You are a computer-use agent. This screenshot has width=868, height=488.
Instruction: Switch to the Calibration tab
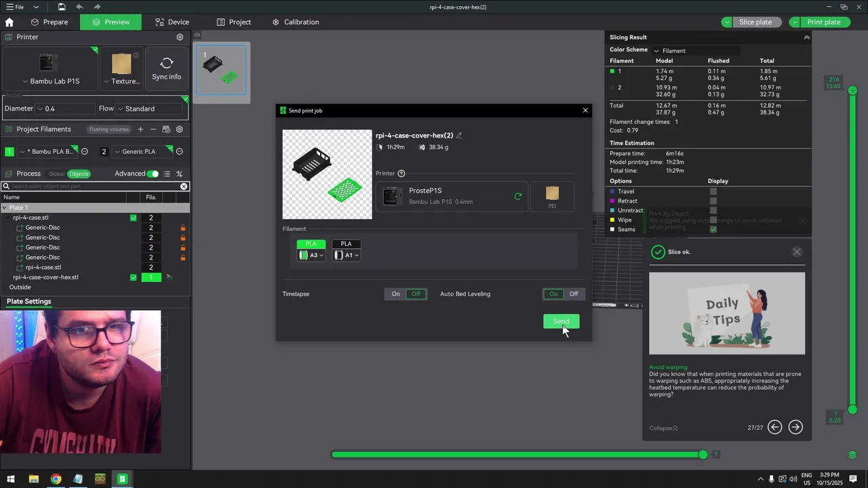coord(295,22)
